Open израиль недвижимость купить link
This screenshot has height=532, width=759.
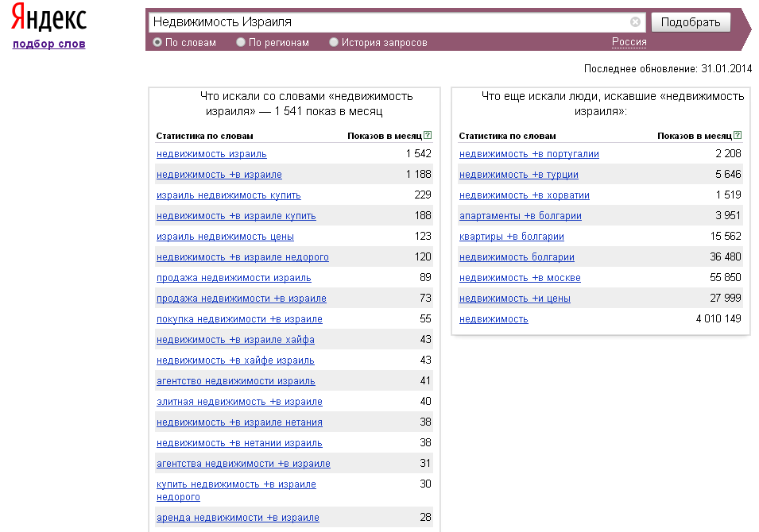(228, 195)
